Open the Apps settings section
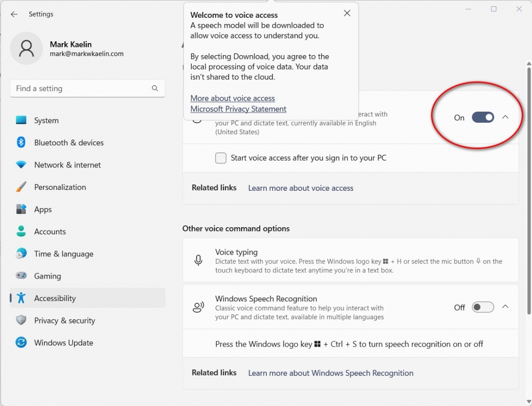532x406 pixels. pos(43,209)
